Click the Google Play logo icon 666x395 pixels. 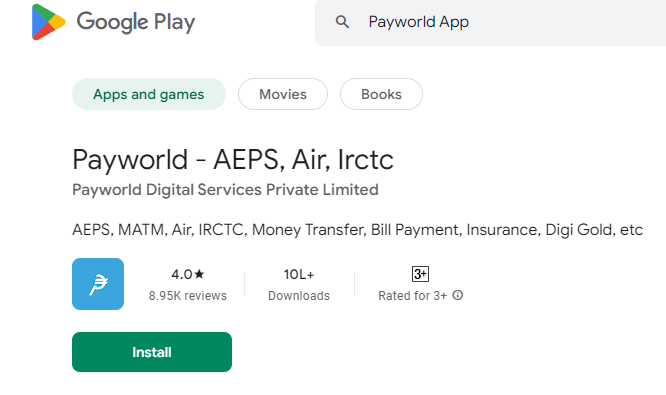tap(48, 22)
